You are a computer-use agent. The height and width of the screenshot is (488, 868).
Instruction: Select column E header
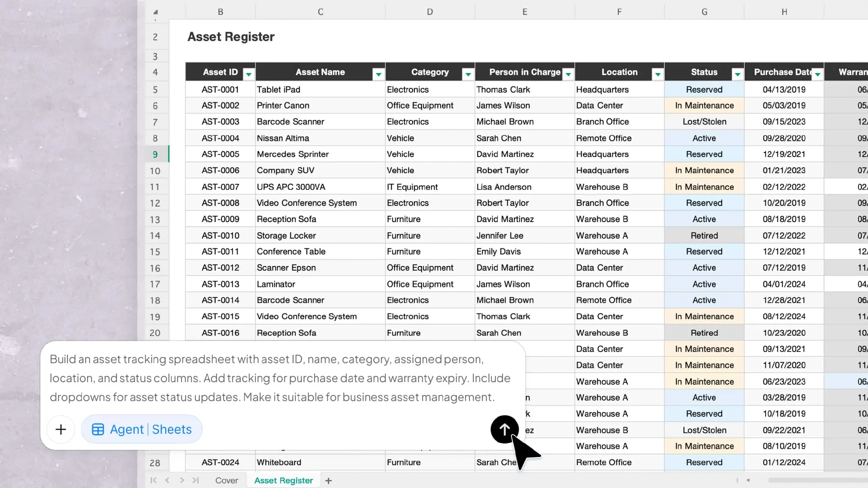(525, 12)
